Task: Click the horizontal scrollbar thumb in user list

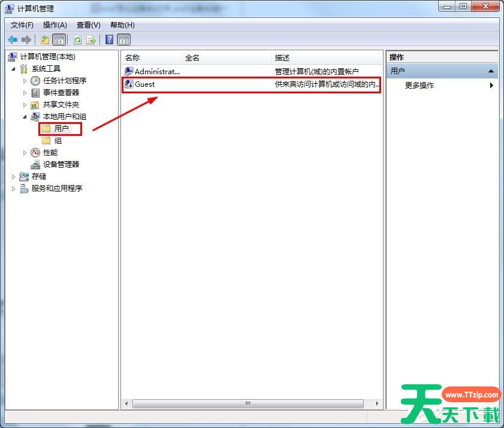Action: pyautogui.click(x=248, y=403)
